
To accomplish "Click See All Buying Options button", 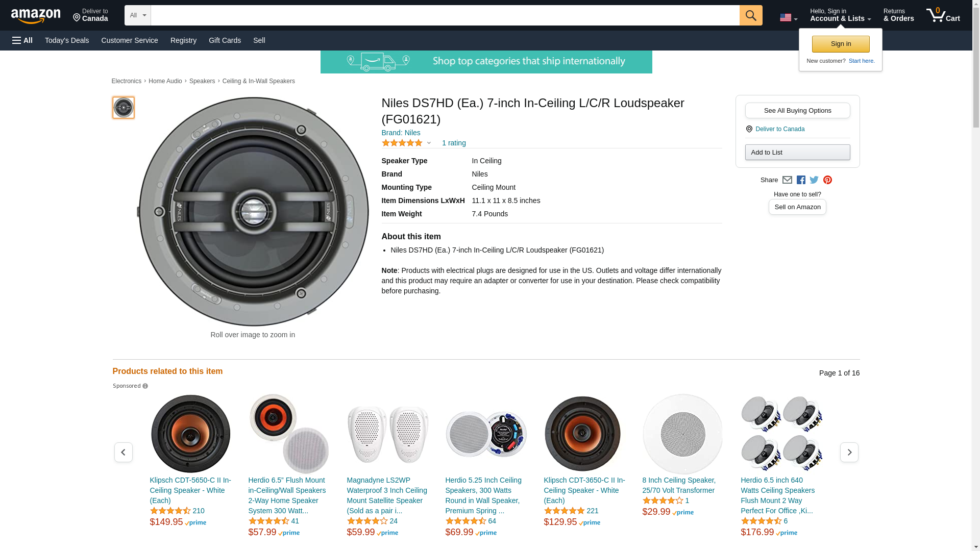I will [797, 110].
